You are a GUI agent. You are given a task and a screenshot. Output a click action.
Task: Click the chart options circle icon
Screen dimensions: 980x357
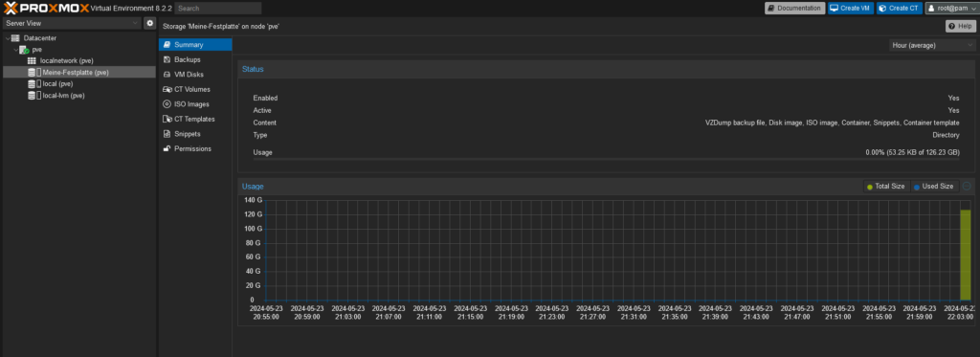[x=967, y=187]
